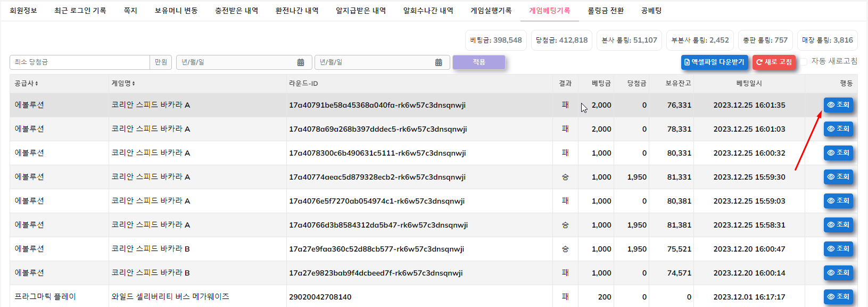Click the 최소 당첨금 input field

tap(80, 62)
